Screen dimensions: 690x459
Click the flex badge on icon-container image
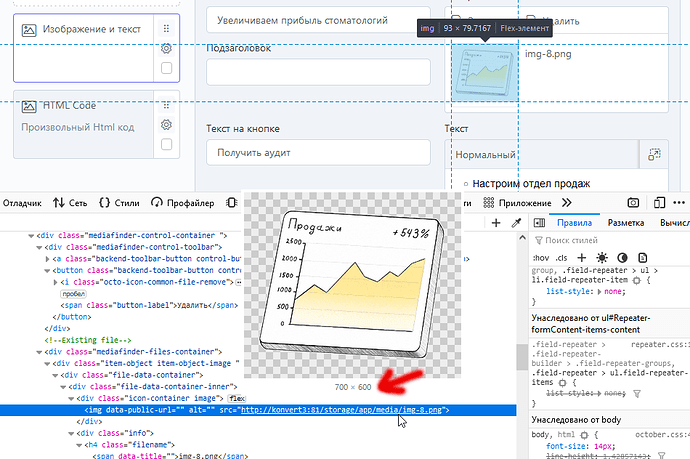[x=237, y=399]
